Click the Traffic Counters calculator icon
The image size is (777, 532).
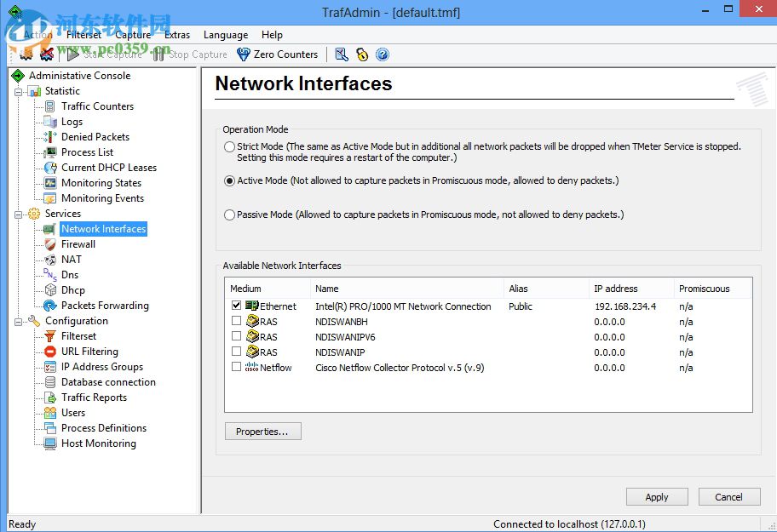click(x=50, y=106)
